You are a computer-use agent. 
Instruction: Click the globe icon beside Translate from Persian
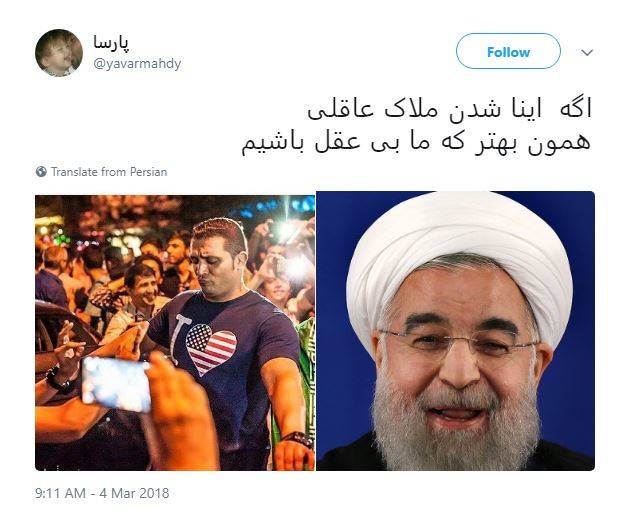[41, 172]
